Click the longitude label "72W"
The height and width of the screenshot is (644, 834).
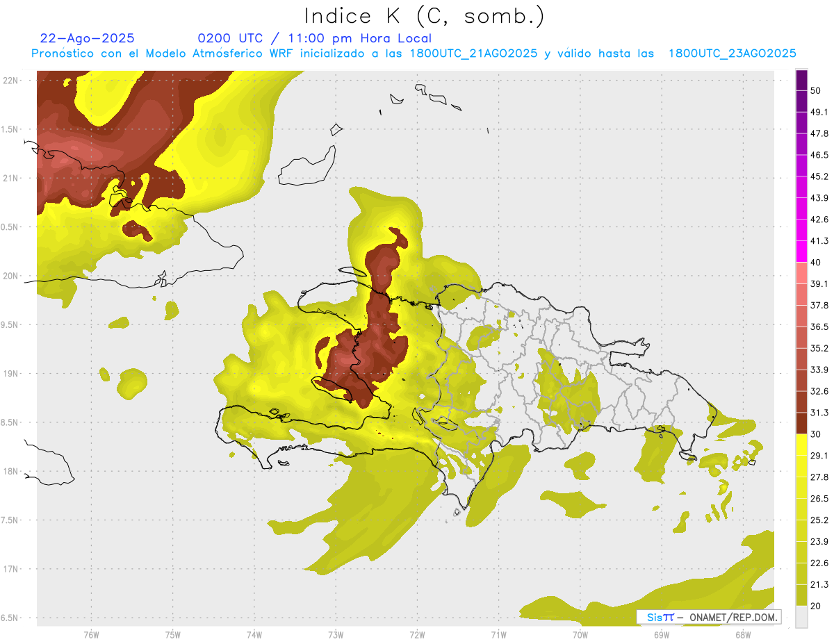tap(417, 635)
